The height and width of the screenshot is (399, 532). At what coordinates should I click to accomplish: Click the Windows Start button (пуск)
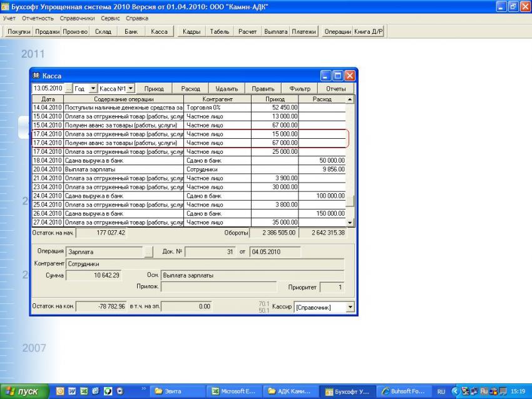pos(23,391)
